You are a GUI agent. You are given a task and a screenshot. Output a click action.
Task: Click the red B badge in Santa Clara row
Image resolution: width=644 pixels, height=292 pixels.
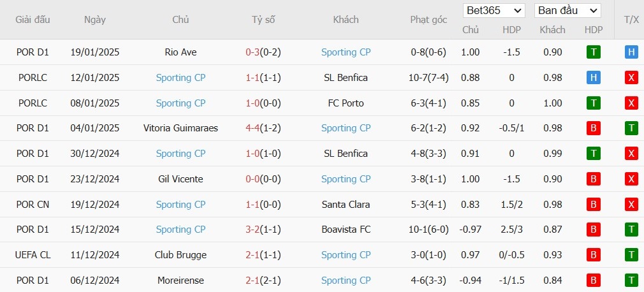pos(594,205)
